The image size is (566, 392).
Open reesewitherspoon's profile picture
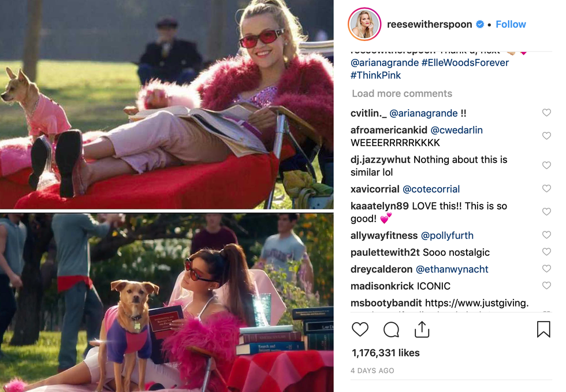pos(364,24)
